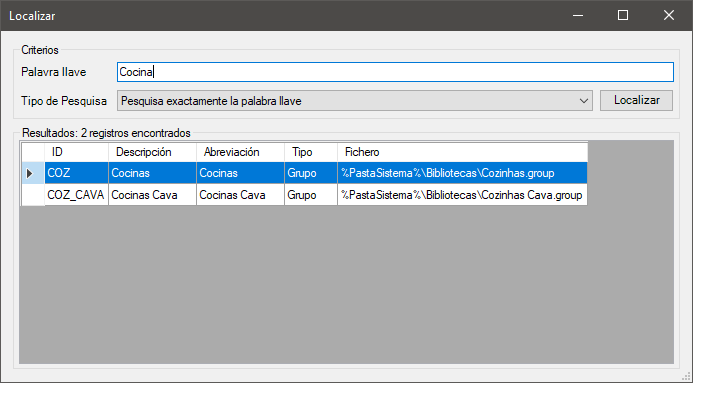Click the Palavra llave input field
This screenshot has width=706, height=393.
click(x=395, y=72)
